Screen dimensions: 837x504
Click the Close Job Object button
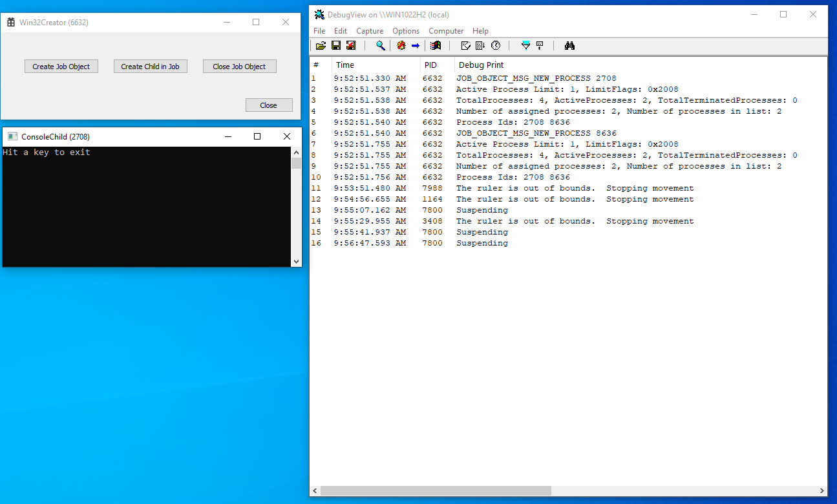(239, 67)
